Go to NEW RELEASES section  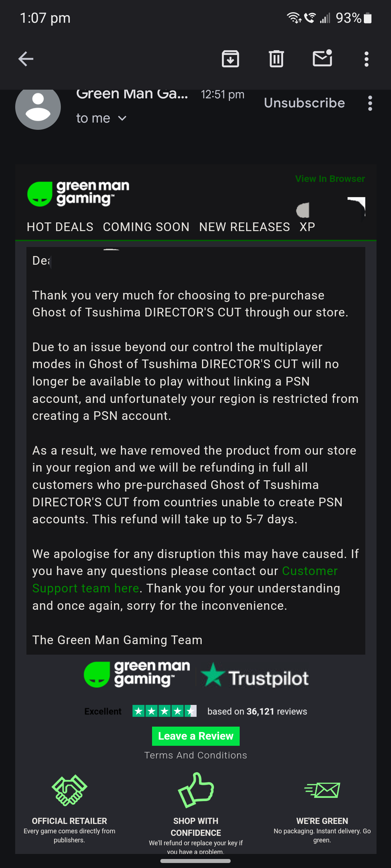(244, 227)
